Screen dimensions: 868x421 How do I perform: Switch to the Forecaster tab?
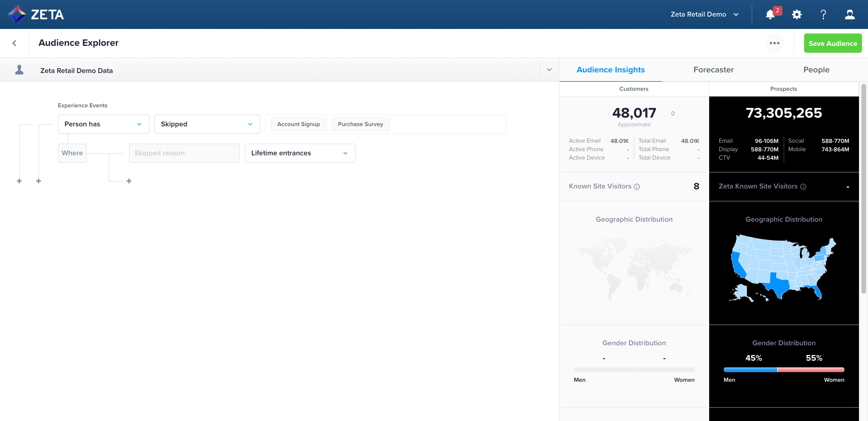pos(713,70)
